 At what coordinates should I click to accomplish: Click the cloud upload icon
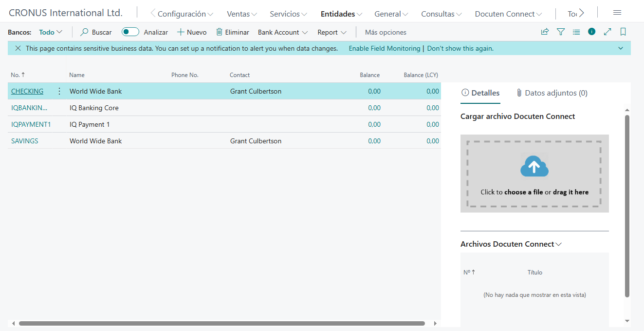click(x=534, y=168)
